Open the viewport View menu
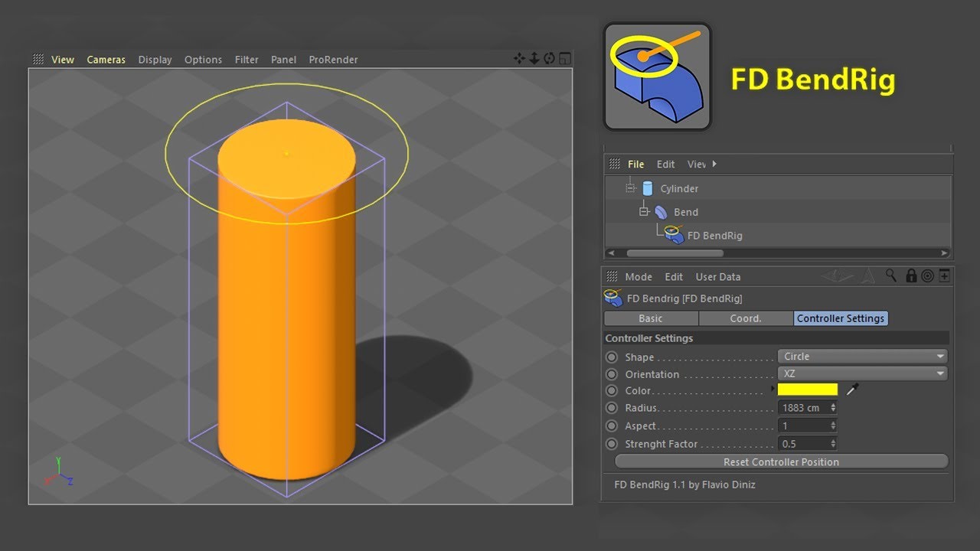The width and height of the screenshot is (980, 551). pos(63,59)
